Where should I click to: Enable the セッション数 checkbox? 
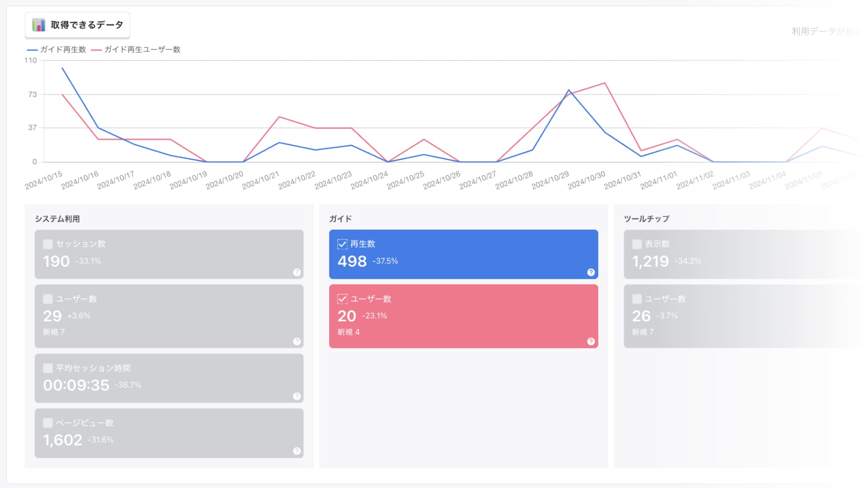(x=47, y=244)
